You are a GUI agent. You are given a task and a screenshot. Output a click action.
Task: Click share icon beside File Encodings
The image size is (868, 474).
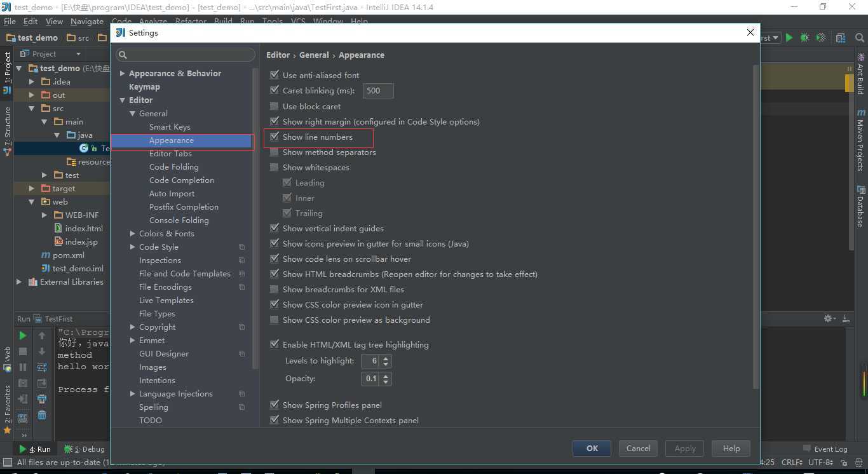242,287
